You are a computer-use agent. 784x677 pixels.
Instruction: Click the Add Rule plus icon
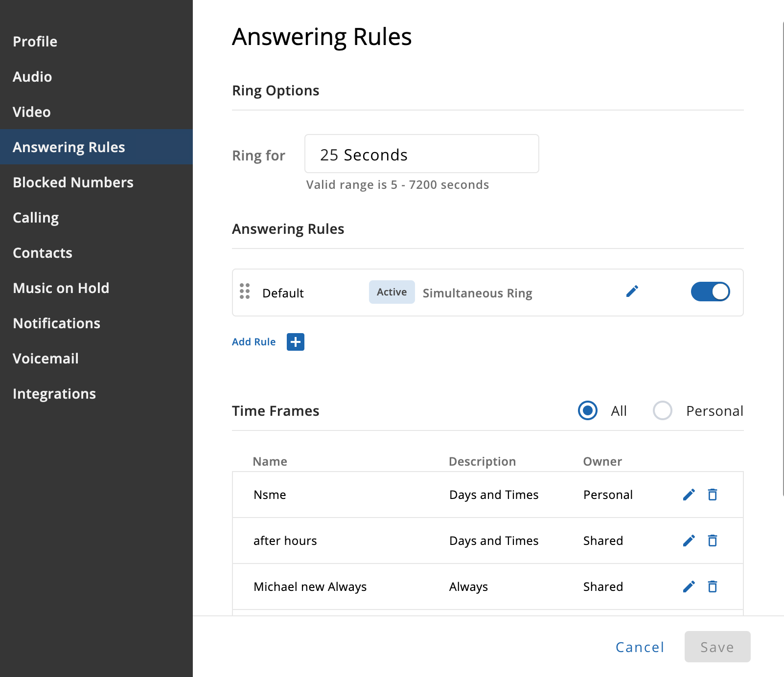[x=296, y=342]
